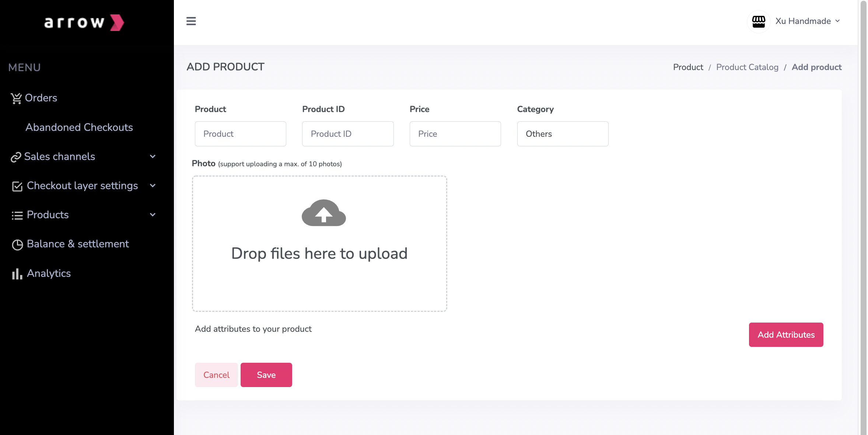Go to Product Catalog breadcrumb link
The image size is (868, 435).
click(747, 67)
